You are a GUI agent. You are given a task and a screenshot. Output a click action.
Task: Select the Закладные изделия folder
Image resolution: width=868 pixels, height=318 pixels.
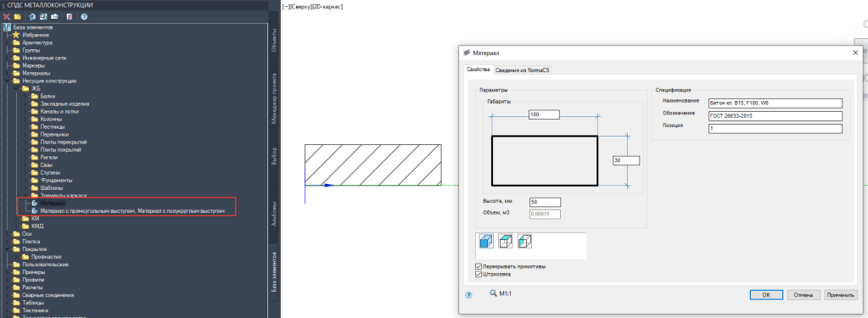click(x=64, y=104)
